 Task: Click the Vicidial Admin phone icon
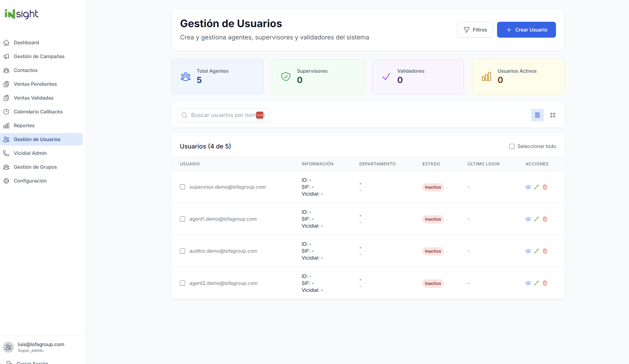6,153
